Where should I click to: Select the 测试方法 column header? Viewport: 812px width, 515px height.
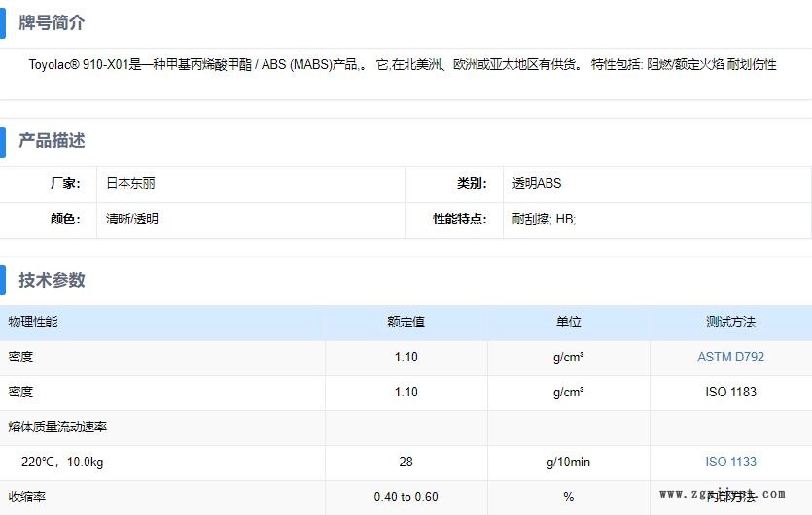click(730, 323)
